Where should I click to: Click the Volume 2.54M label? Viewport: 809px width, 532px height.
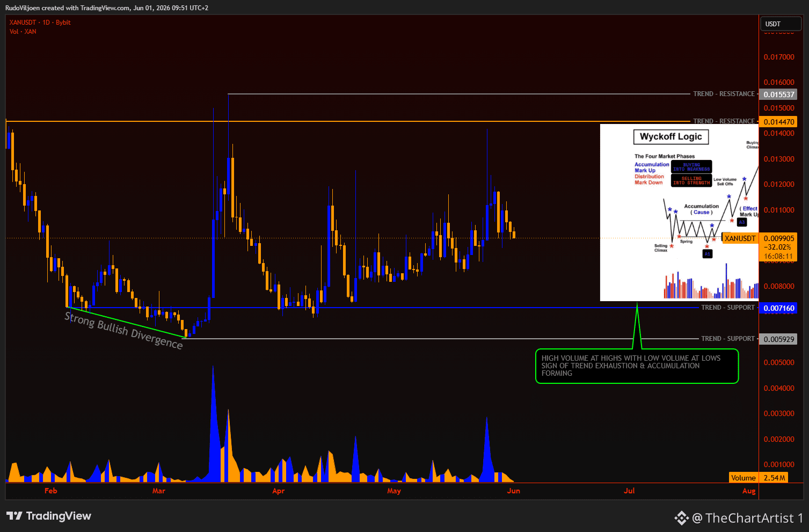(x=759, y=478)
